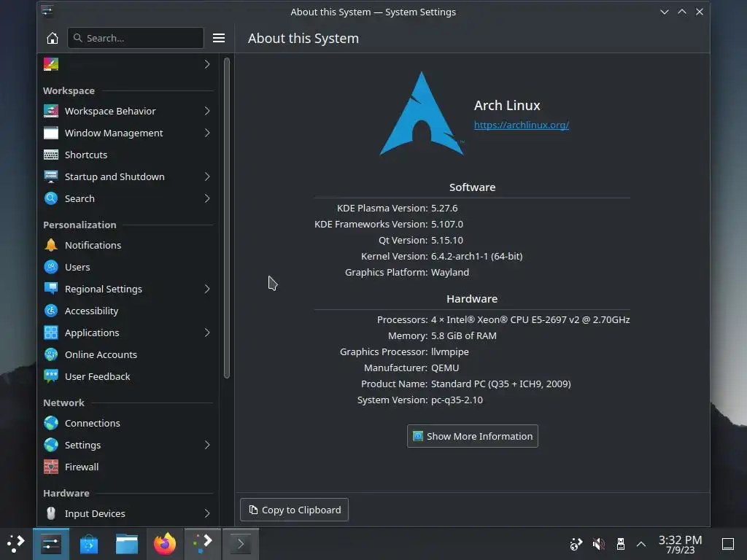Image resolution: width=747 pixels, height=560 pixels.
Task: Expand the top Appearance row chevron
Action: click(x=207, y=64)
